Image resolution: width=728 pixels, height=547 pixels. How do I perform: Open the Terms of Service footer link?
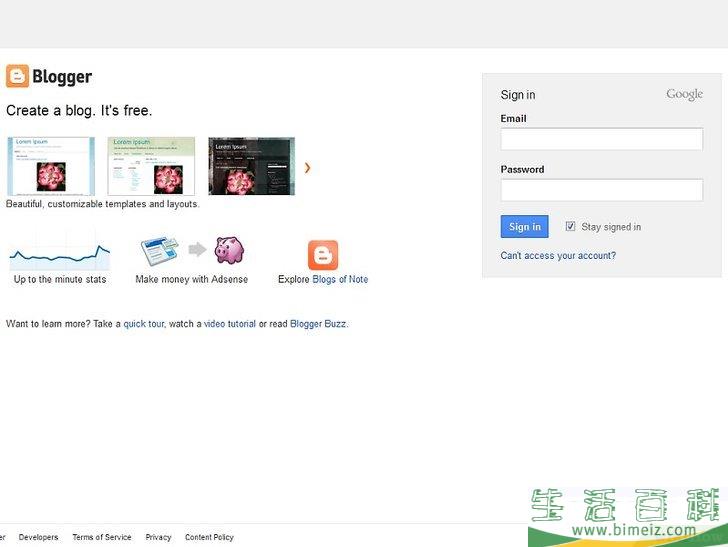click(x=102, y=537)
